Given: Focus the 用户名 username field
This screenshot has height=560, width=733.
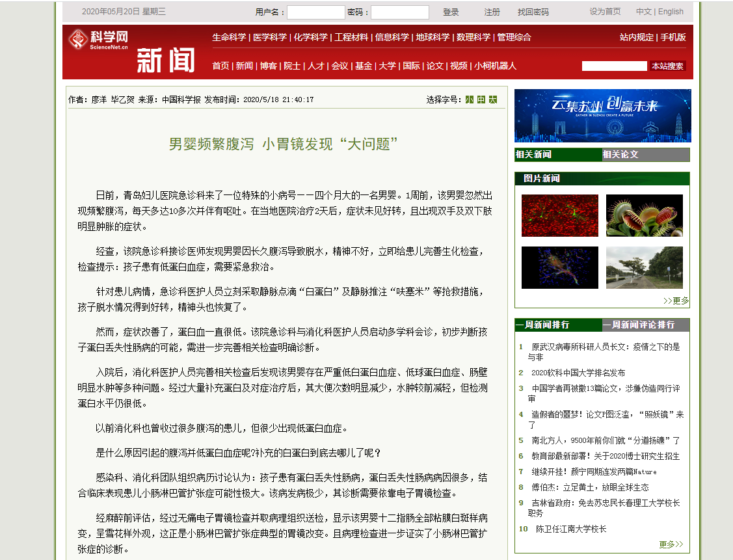Looking at the screenshot, I should pos(315,12).
